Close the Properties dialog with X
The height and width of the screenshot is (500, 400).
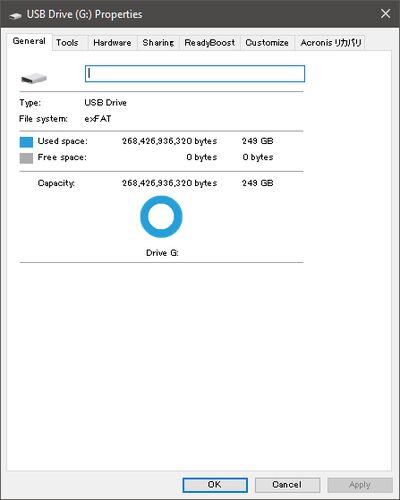pyautogui.click(x=385, y=14)
